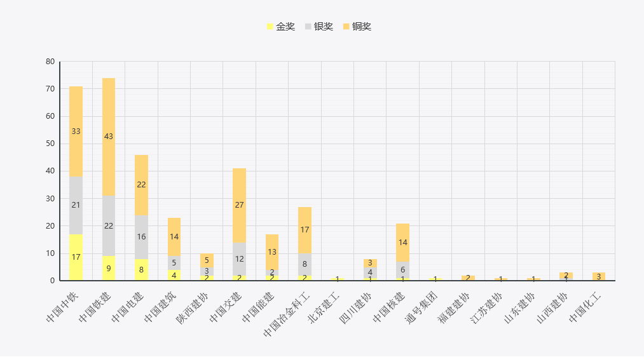This screenshot has width=644, height=362.
Task: Select the 中国铁建 silver segment labeled 22
Action: click(109, 225)
